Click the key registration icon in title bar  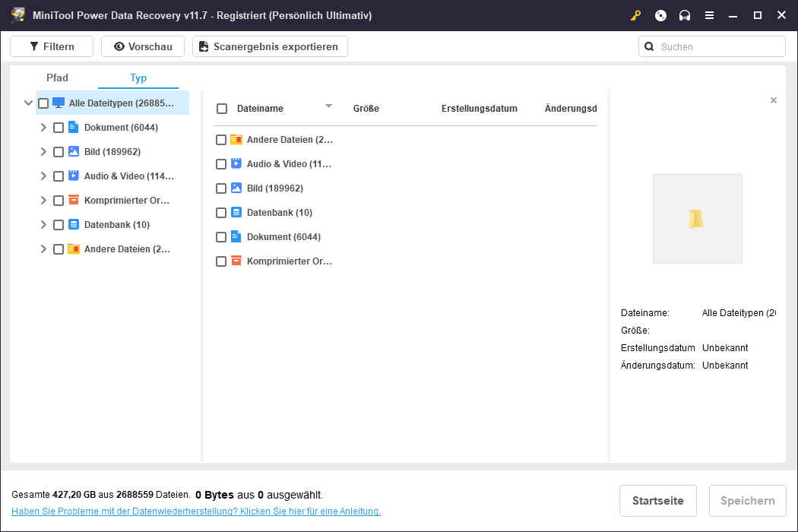click(635, 15)
